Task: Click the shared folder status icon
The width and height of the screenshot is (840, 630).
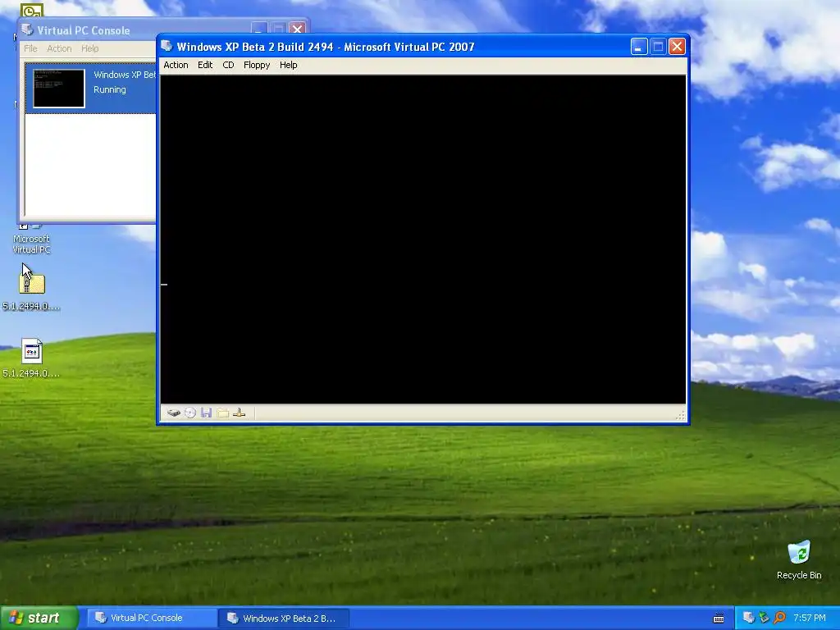Action: (223, 413)
